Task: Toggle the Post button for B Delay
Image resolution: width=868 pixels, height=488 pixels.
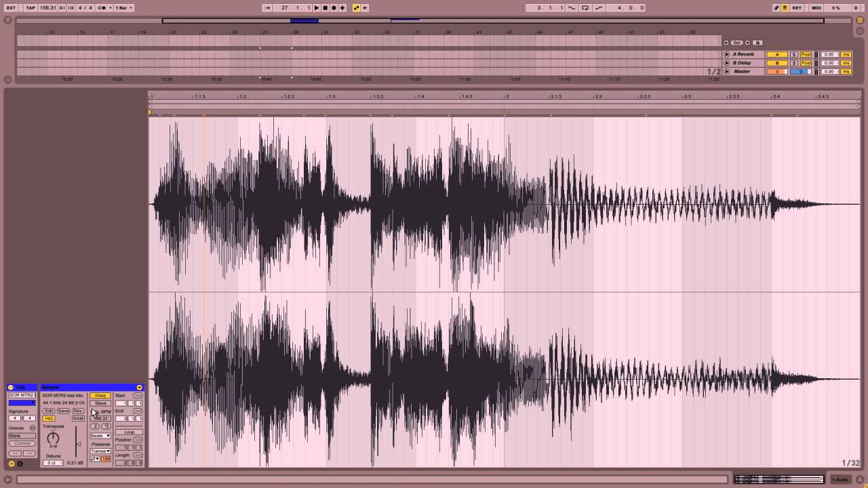Action: click(x=806, y=63)
